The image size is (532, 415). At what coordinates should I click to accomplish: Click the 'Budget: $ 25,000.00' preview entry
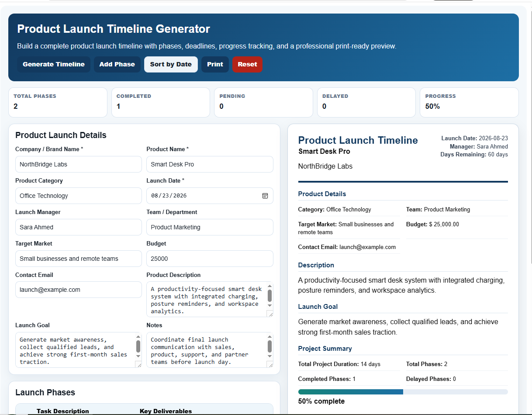pyautogui.click(x=432, y=224)
